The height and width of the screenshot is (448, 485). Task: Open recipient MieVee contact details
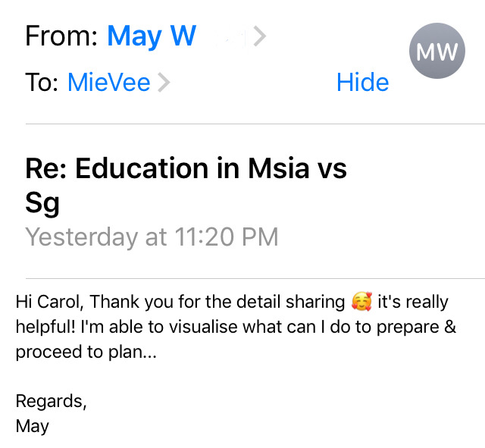[x=109, y=83]
